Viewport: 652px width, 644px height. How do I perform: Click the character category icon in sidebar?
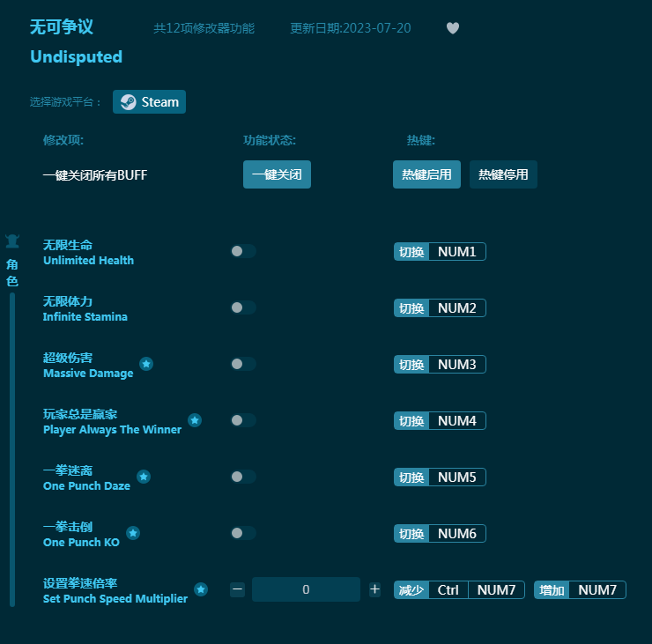[12, 241]
